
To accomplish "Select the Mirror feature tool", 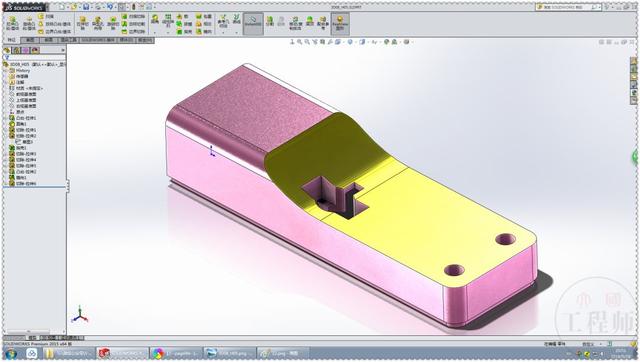I will 203,31.
